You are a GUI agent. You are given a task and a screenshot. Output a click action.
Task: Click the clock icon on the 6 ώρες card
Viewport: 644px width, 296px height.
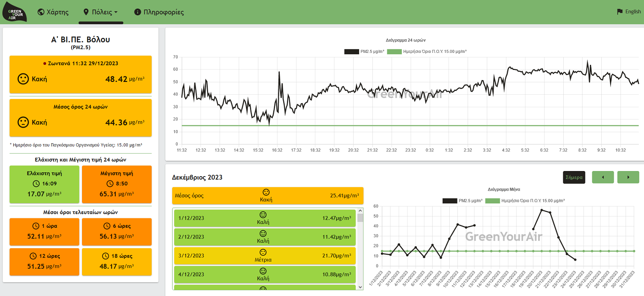tap(106, 226)
